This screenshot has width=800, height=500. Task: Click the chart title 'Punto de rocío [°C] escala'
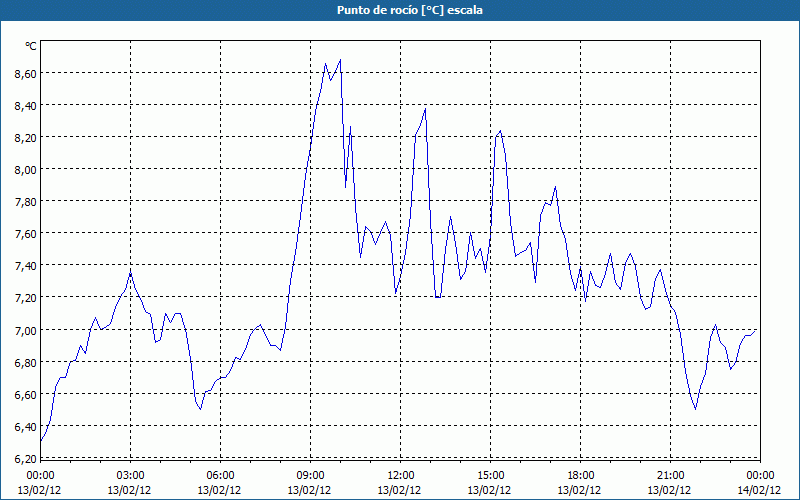click(x=410, y=10)
